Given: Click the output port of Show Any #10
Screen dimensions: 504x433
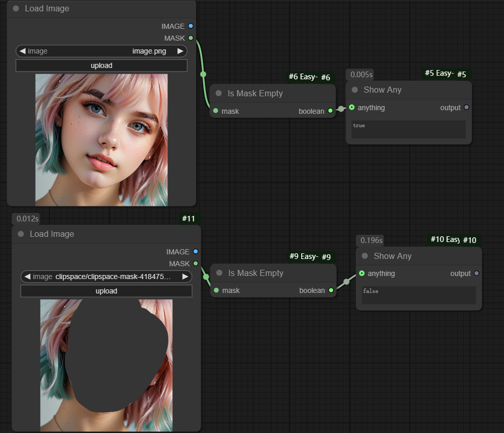Looking at the screenshot, I should (x=476, y=273).
